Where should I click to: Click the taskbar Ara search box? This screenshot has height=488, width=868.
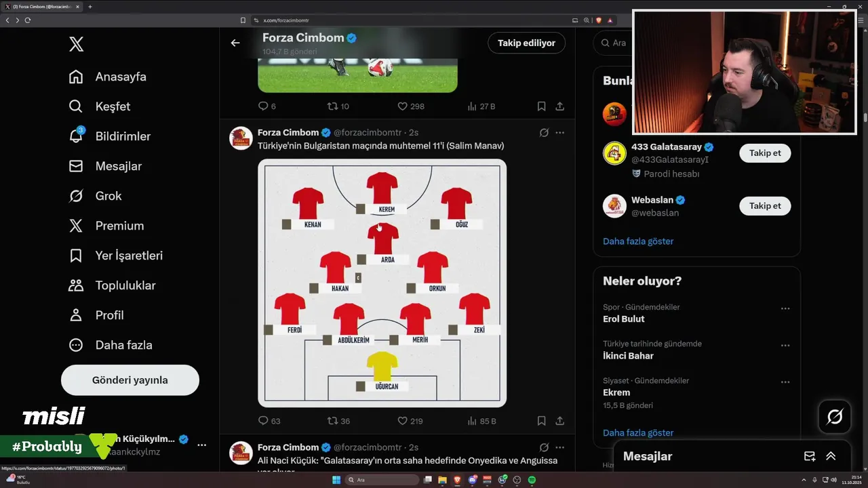(382, 480)
